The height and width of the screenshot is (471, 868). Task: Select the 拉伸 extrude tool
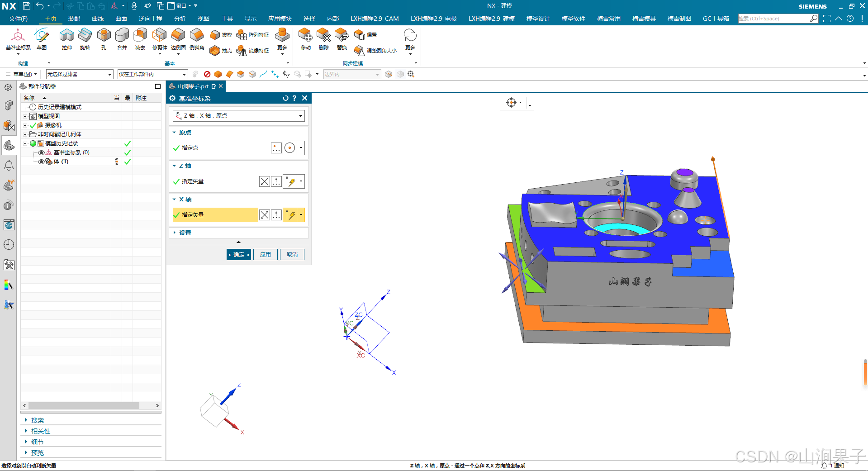pyautogui.click(x=67, y=39)
